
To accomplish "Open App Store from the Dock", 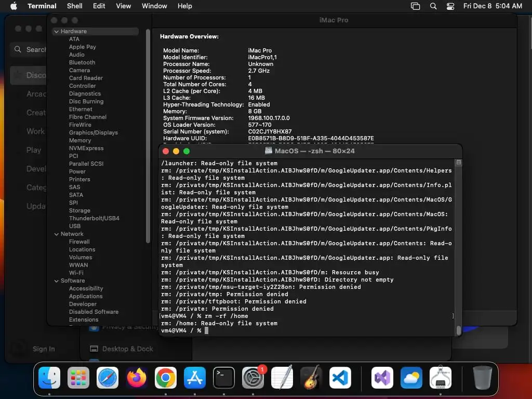I will coord(195,378).
